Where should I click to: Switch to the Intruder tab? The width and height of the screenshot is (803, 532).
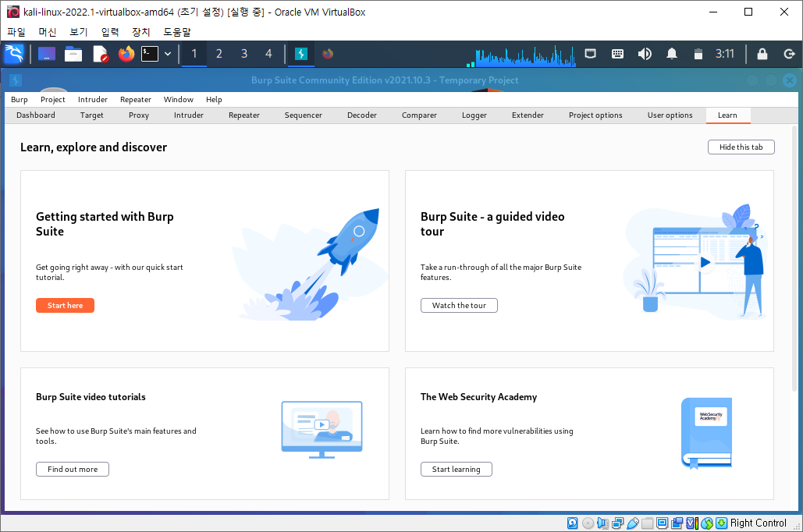tap(189, 115)
